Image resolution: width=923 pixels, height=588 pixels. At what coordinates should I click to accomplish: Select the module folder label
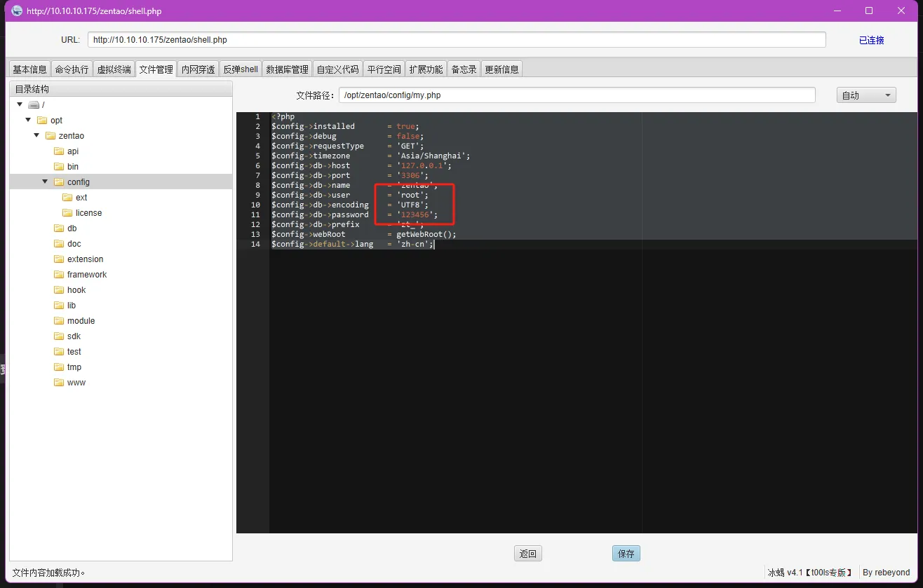[81, 321]
